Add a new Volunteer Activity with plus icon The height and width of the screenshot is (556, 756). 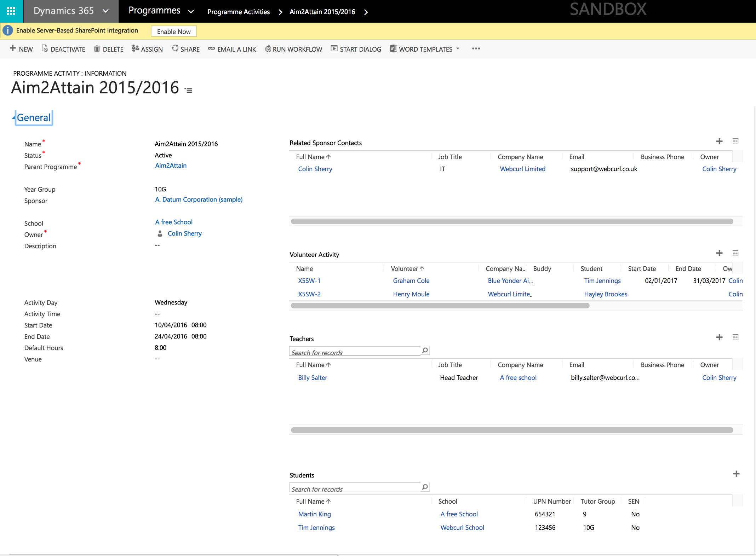pos(719,253)
